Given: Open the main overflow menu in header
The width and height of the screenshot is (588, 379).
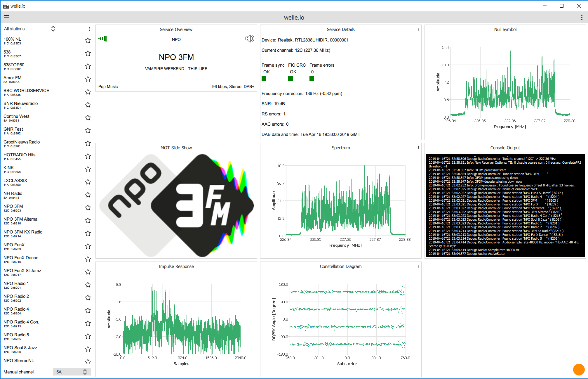Looking at the screenshot, I should (582, 18).
